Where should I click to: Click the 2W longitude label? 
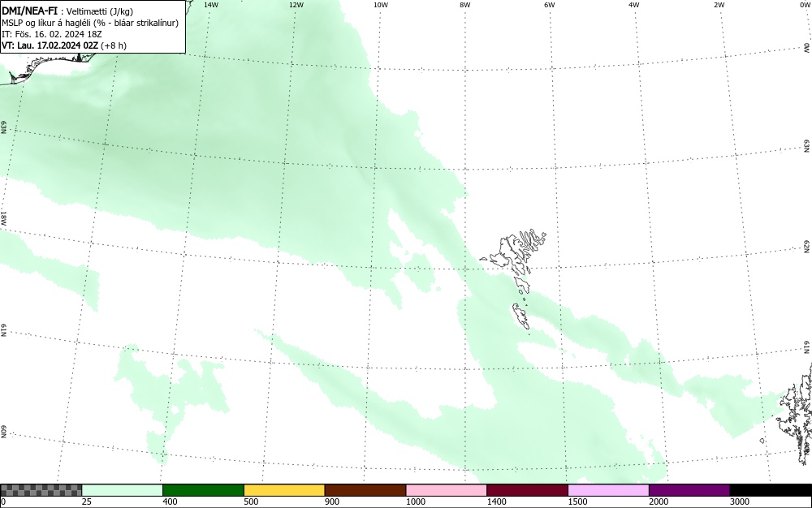pyautogui.click(x=719, y=5)
